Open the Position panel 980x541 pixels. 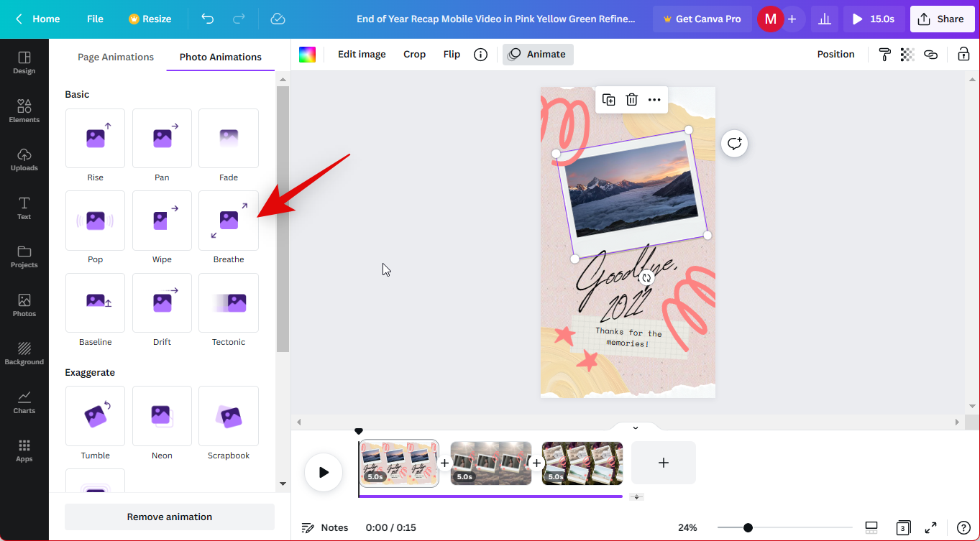click(x=835, y=55)
